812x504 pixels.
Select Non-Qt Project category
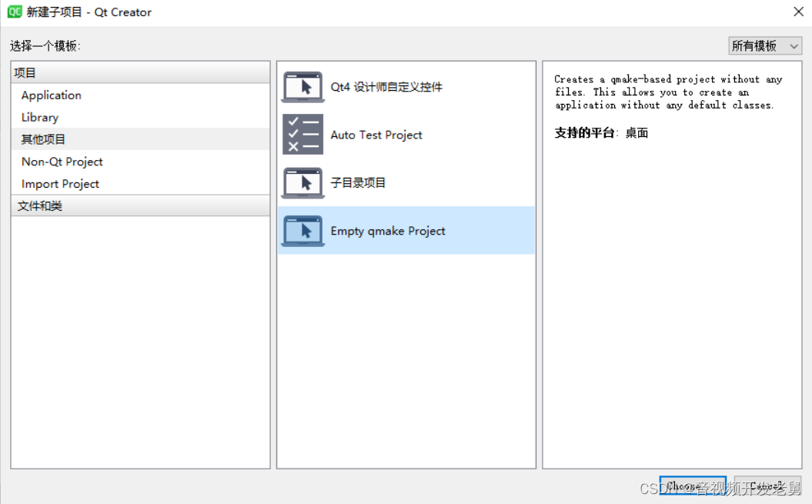(x=62, y=162)
